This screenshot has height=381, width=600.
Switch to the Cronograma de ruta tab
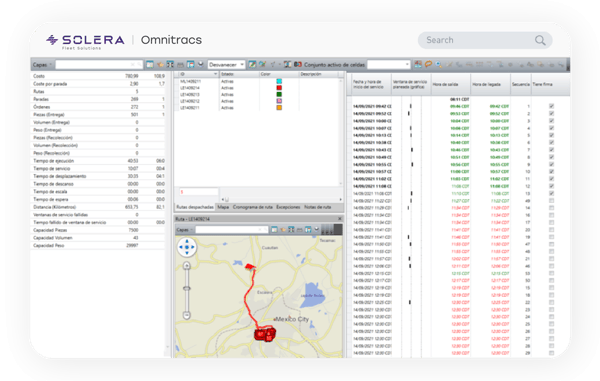253,207
